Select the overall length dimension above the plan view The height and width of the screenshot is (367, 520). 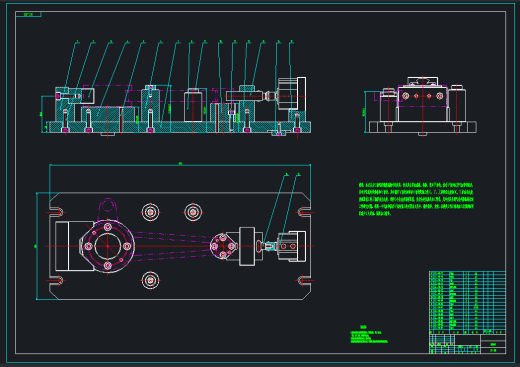coord(180,164)
